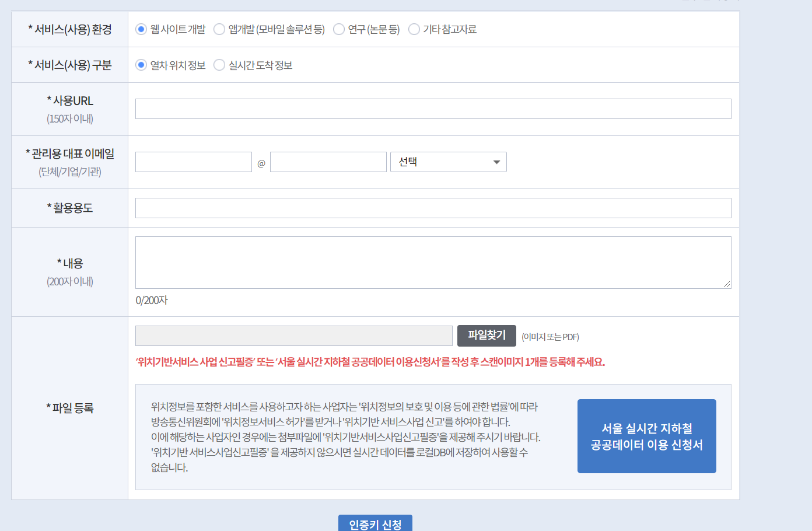Click the 사용URL label
812x531 pixels.
tap(70, 100)
